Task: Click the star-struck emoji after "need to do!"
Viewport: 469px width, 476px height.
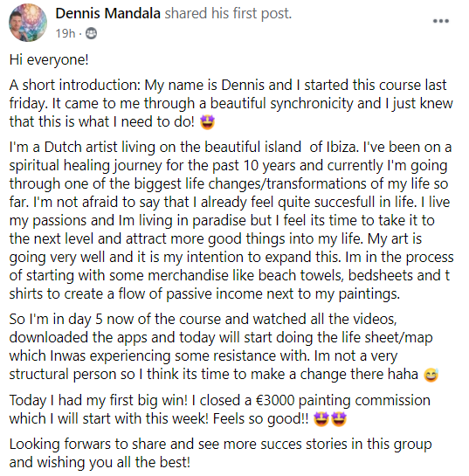Action: tap(207, 122)
